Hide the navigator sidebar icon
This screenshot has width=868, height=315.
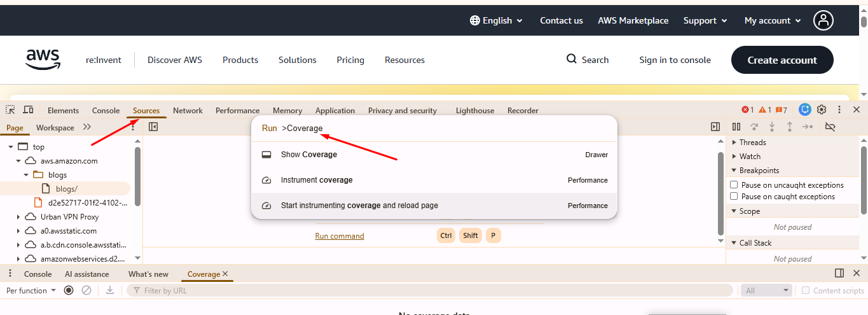153,127
